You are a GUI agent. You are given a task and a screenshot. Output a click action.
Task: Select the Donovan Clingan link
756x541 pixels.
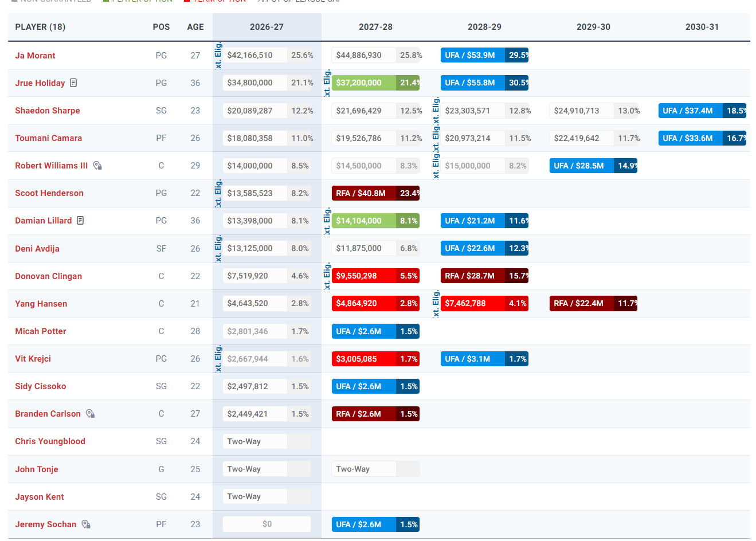[x=49, y=276]
